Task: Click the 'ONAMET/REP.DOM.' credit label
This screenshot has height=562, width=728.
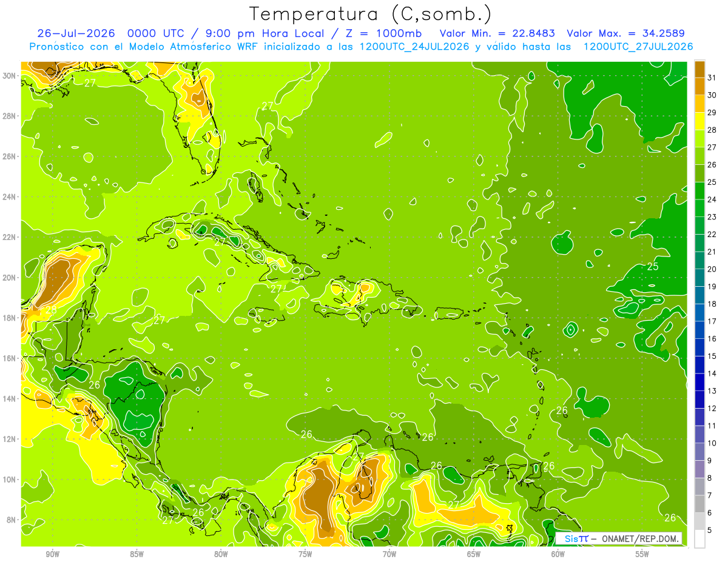Action: click(639, 538)
